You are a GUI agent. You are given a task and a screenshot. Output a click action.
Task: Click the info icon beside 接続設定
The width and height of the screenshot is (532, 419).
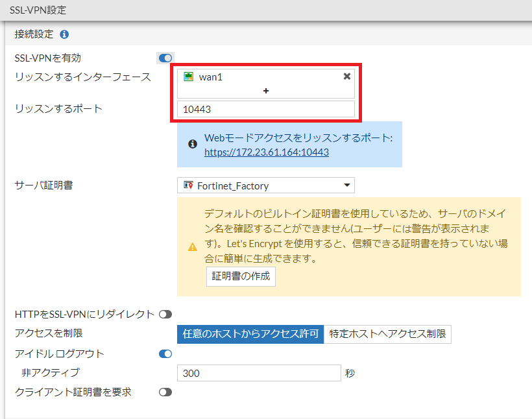[x=65, y=34]
